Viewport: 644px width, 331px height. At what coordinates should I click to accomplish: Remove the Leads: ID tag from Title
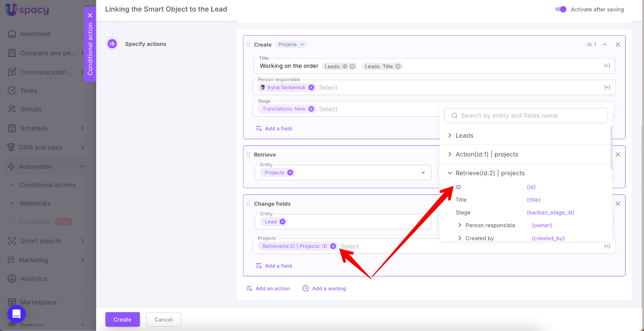pos(352,66)
